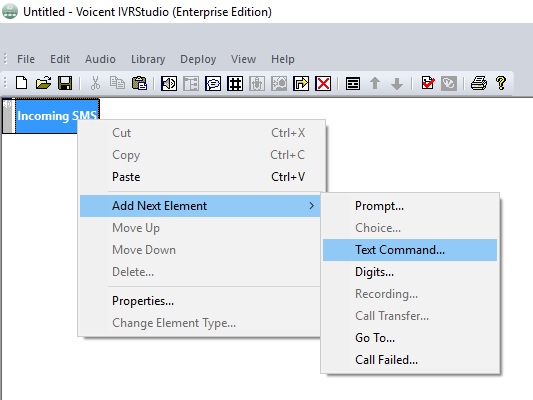Select Recording... in the submenu
533x400 pixels.
tap(410, 294)
